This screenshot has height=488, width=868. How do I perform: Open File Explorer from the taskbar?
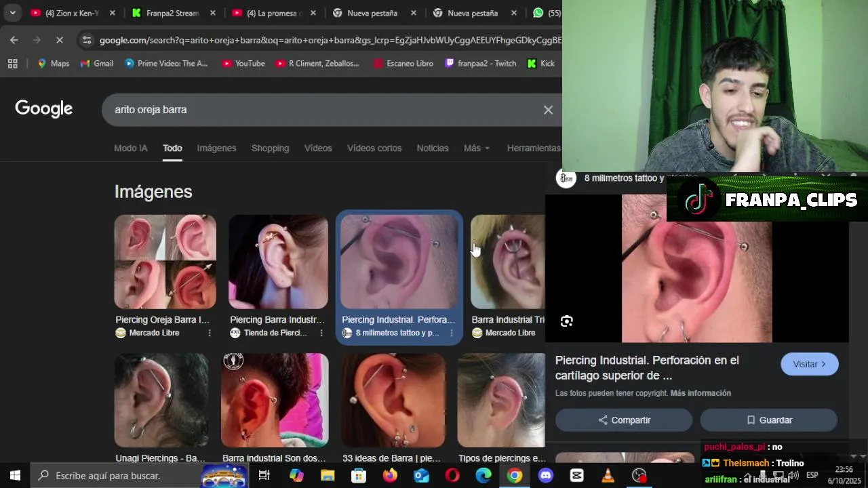pos(328,476)
